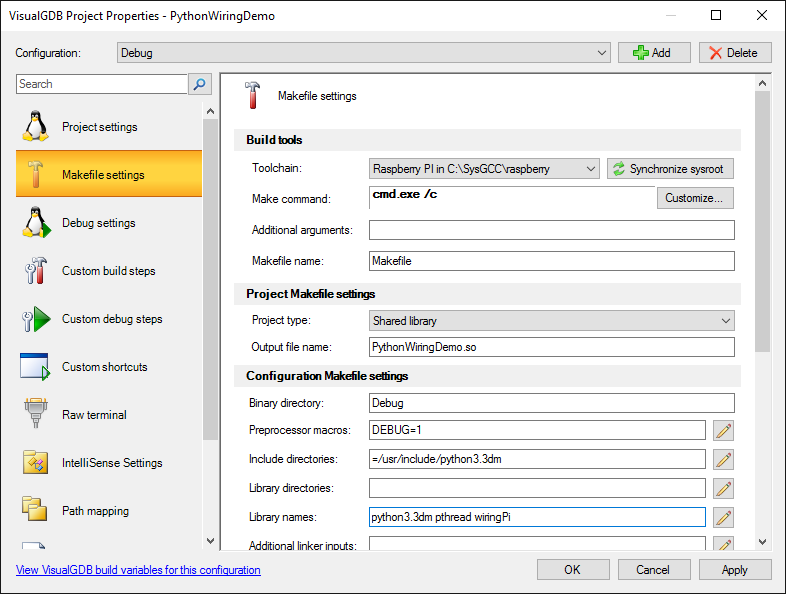Image resolution: width=786 pixels, height=594 pixels.
Task: Expand the Toolchain dropdown
Action: point(484,169)
